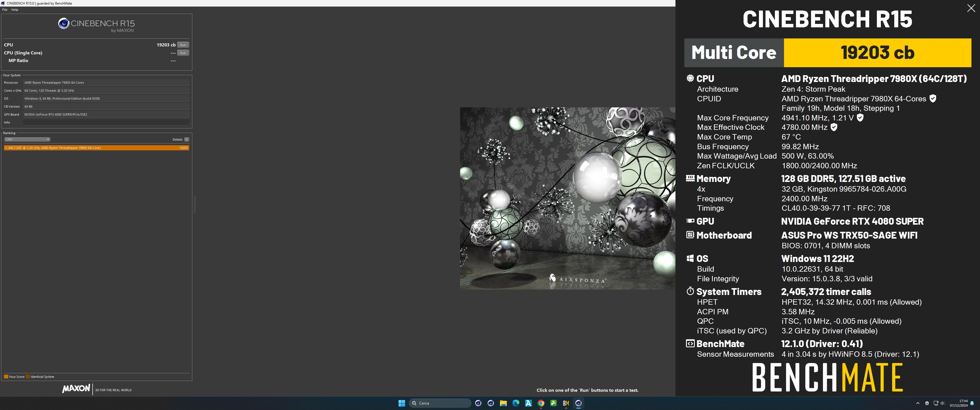The image size is (980, 410).
Task: Open the CPU ranking dropdown
Action: tap(27, 140)
